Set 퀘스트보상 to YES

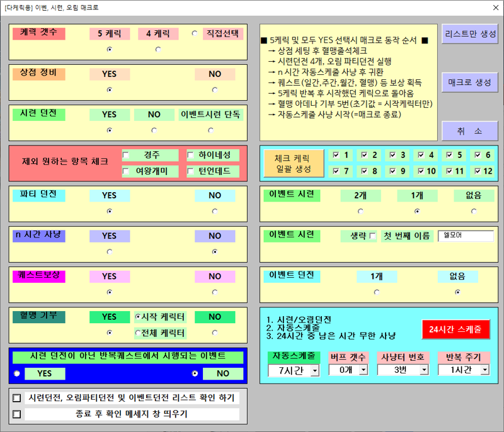click(x=110, y=292)
